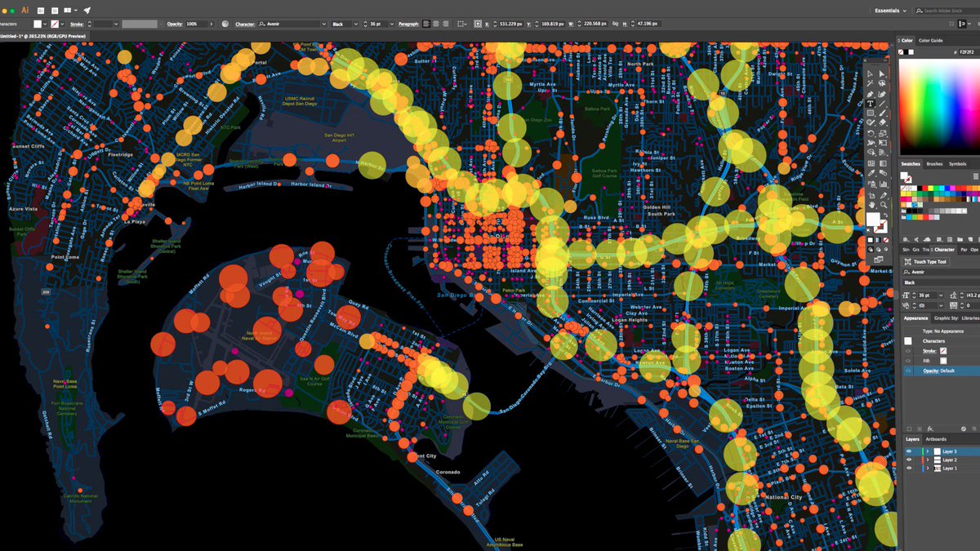Image resolution: width=980 pixels, height=551 pixels.
Task: Select the Mesh tool
Action: (x=870, y=163)
